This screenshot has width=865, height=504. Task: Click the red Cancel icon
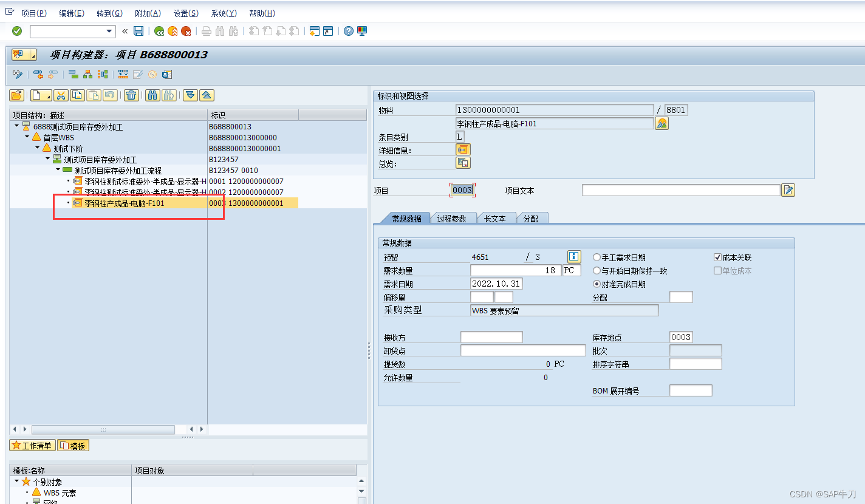point(186,31)
